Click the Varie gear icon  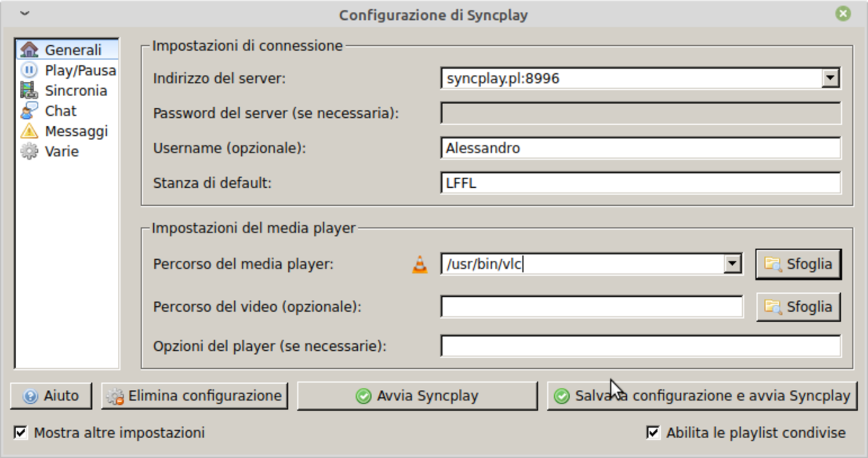(x=29, y=152)
